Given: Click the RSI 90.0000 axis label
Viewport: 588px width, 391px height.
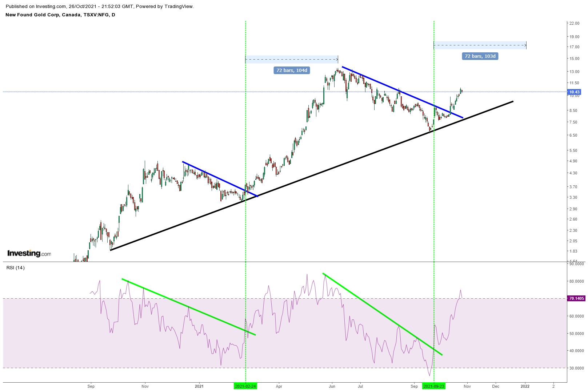Looking at the screenshot, I should point(577,264).
